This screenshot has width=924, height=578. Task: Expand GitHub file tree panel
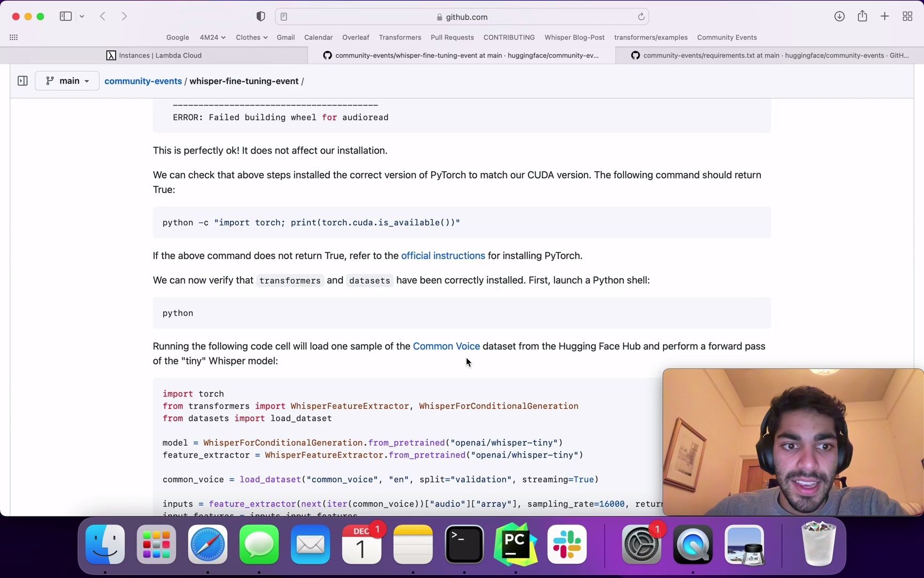22,81
